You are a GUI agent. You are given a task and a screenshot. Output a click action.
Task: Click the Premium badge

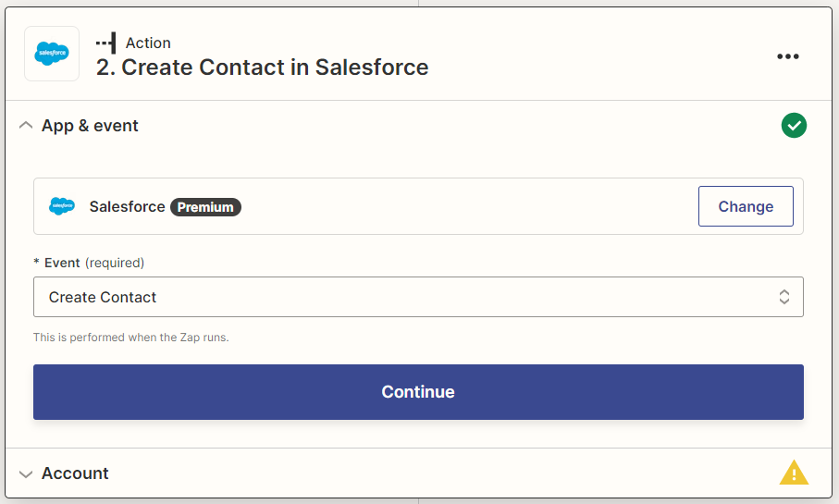pyautogui.click(x=205, y=207)
